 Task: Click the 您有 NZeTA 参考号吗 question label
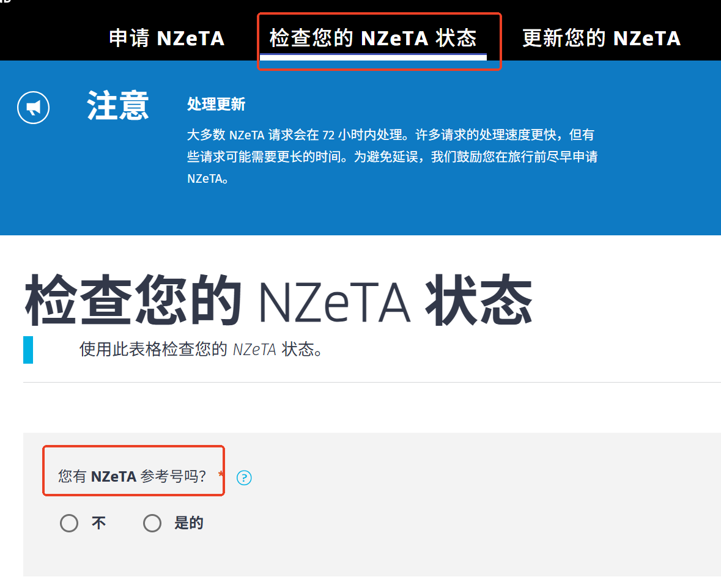(x=135, y=476)
